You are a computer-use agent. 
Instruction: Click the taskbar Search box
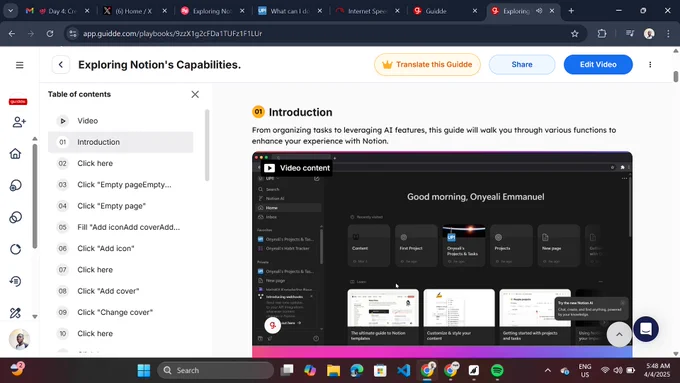(216, 370)
